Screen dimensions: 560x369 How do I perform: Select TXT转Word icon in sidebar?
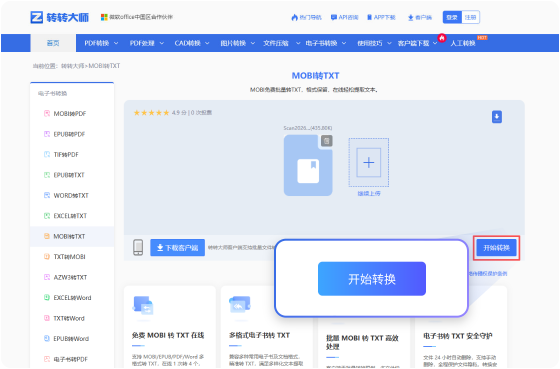click(47, 318)
